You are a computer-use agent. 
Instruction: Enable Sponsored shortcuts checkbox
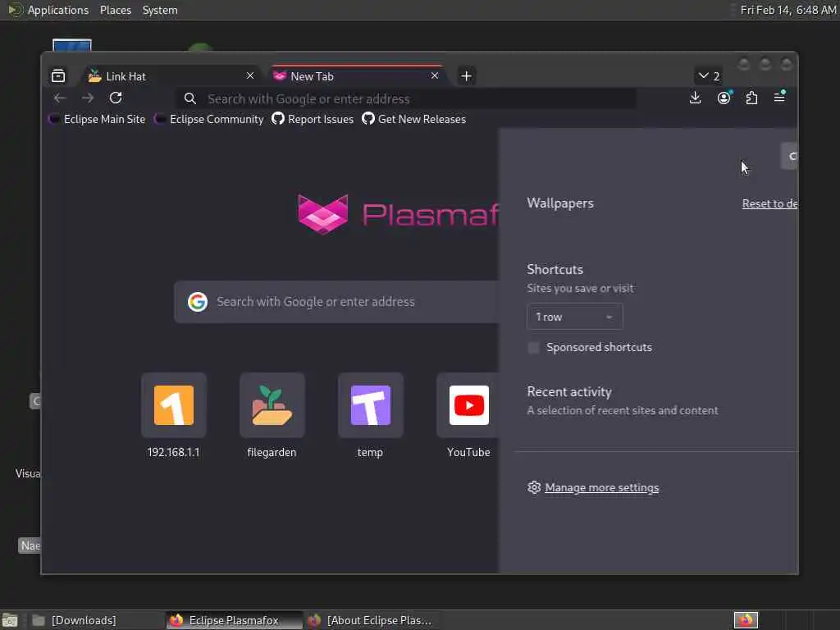click(533, 348)
